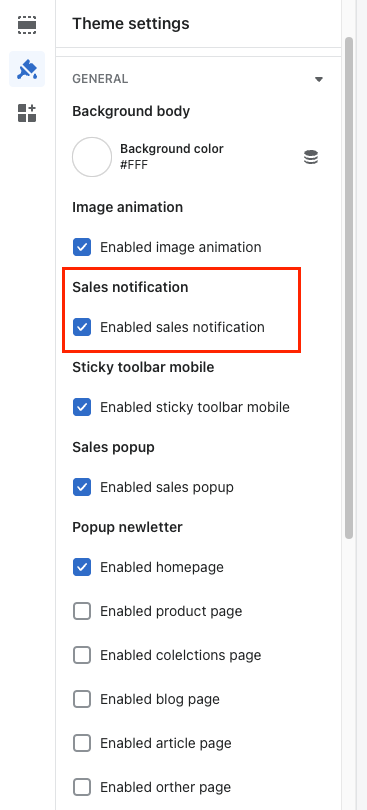
Task: Tick the Enabled article page checkbox
Action: point(82,743)
